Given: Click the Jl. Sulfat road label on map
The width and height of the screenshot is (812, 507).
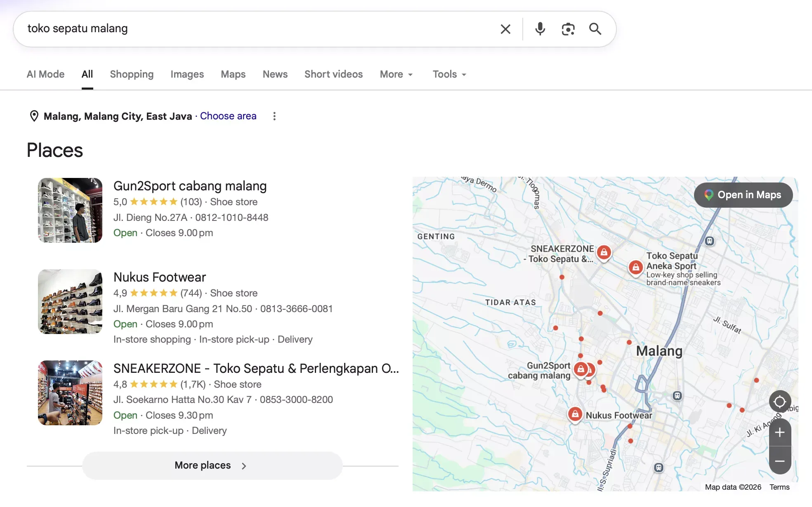Looking at the screenshot, I should pyautogui.click(x=727, y=325).
